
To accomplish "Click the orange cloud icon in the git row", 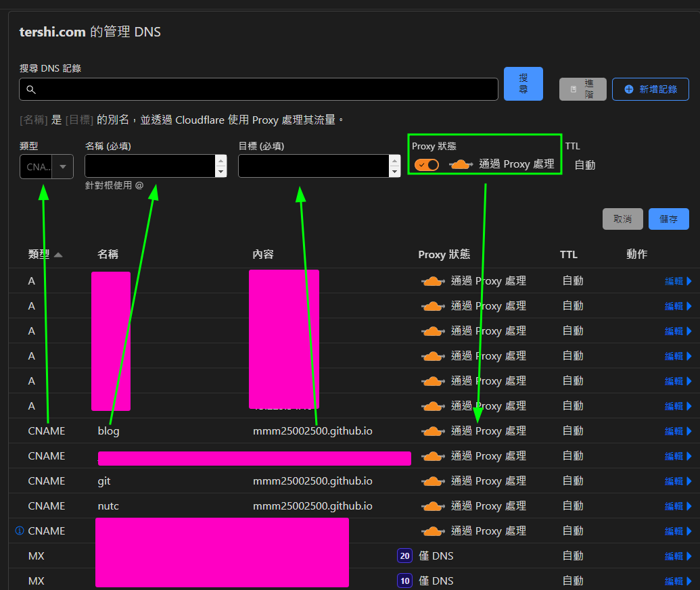I will click(433, 481).
